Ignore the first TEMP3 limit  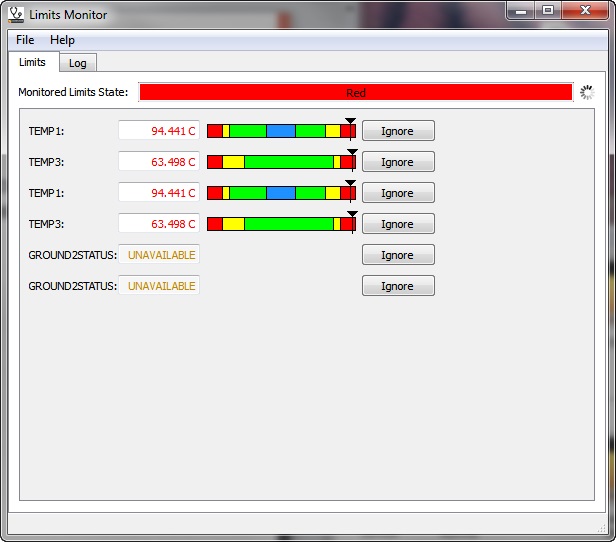tap(398, 162)
